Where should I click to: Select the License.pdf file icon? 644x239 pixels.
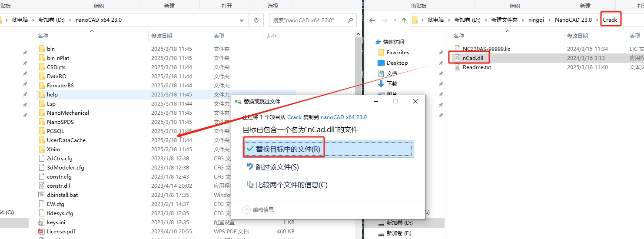click(x=42, y=231)
